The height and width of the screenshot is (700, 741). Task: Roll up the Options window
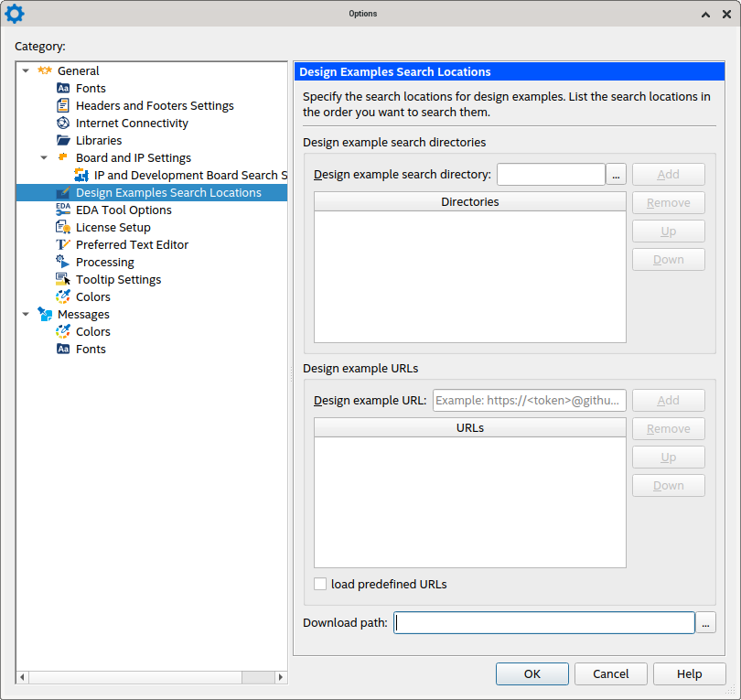[705, 14]
